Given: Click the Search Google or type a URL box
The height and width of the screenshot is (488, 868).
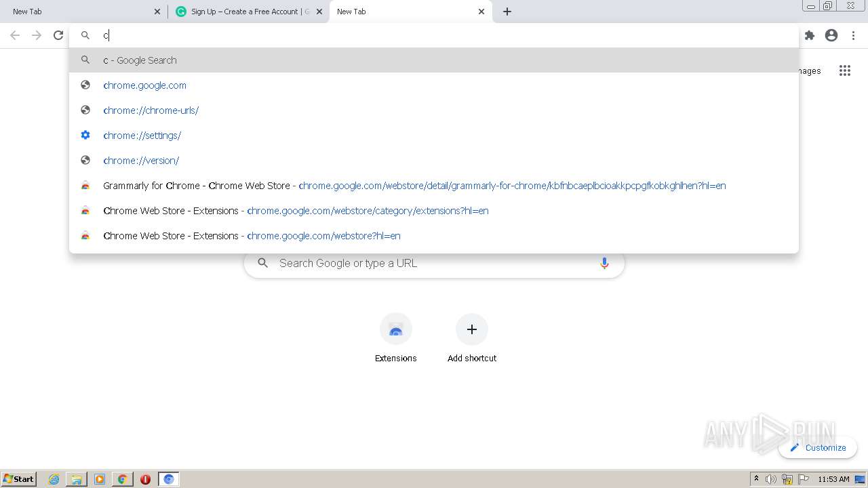Looking at the screenshot, I should point(434,263).
